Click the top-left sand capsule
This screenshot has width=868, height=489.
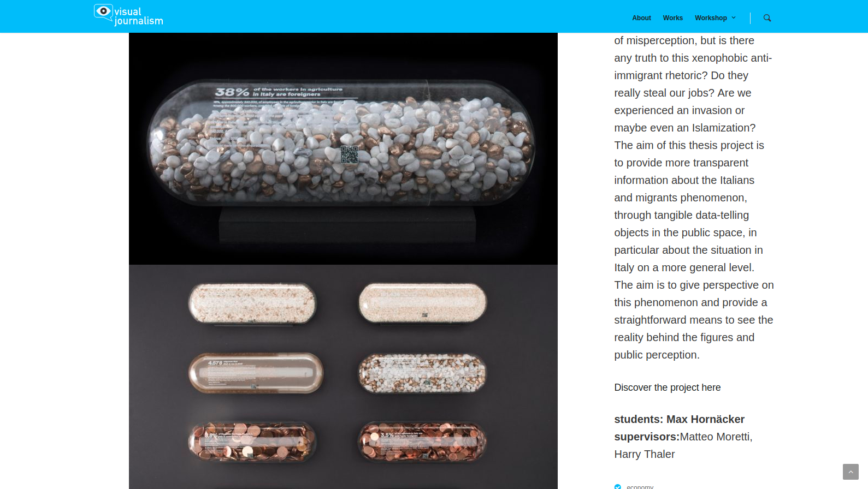(x=252, y=303)
